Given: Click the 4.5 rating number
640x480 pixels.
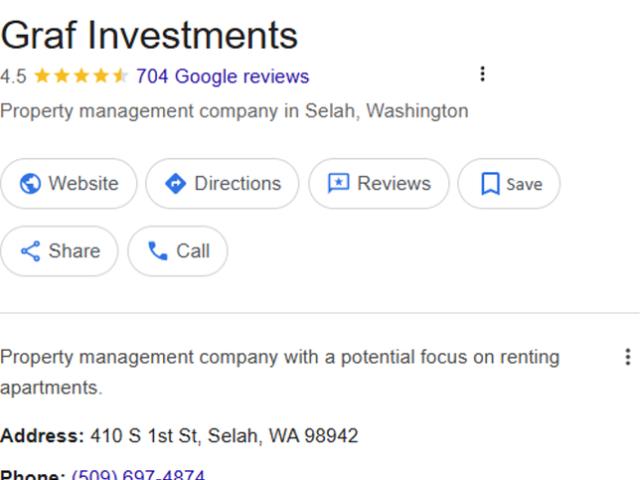Looking at the screenshot, I should (x=13, y=76).
